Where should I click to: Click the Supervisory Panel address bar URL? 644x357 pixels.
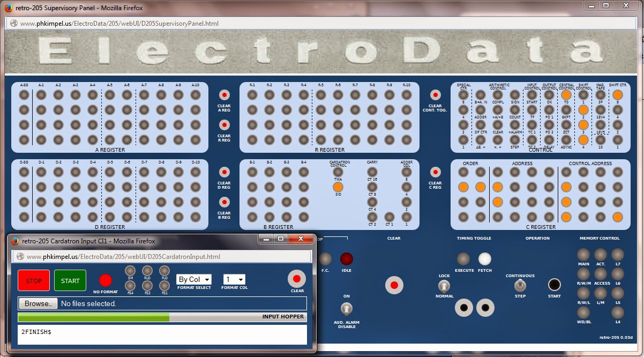coord(119,24)
